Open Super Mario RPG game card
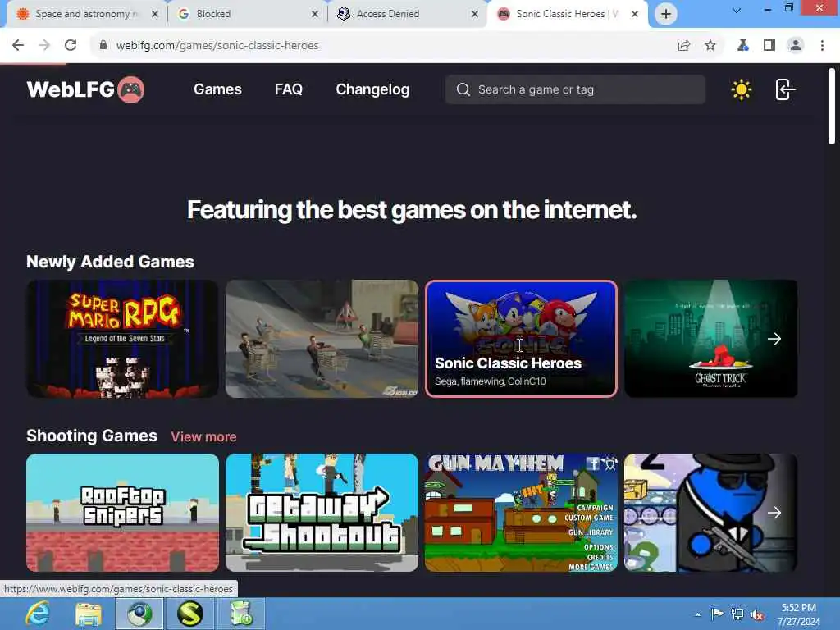Image resolution: width=840 pixels, height=630 pixels. (x=123, y=339)
